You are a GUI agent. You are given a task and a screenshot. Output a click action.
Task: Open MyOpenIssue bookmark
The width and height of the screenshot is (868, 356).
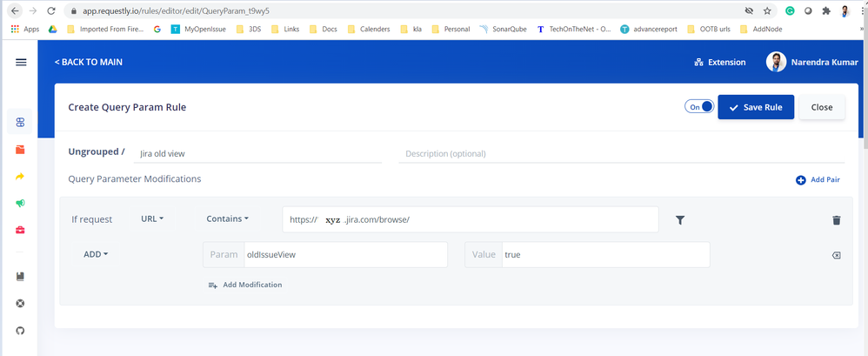[198, 29]
